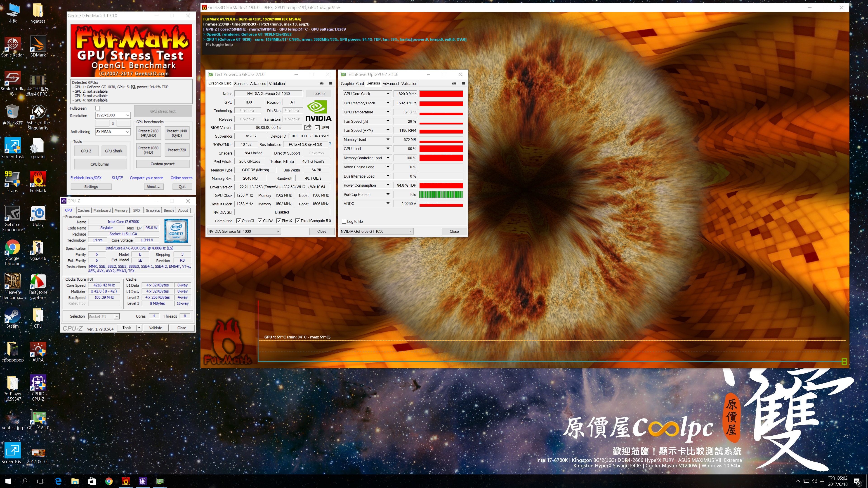
Task: Switch to the SPD tab in CPU-Z
Action: pos(137,211)
